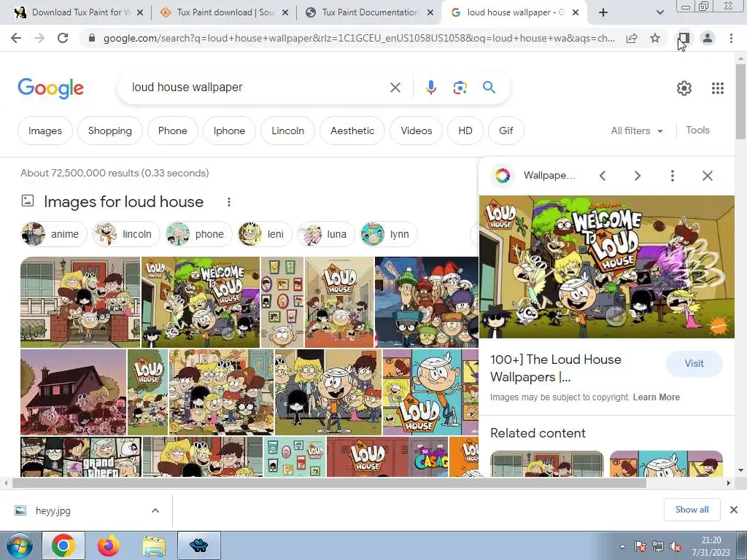Select the Aesthetic filter chip

[x=352, y=131]
